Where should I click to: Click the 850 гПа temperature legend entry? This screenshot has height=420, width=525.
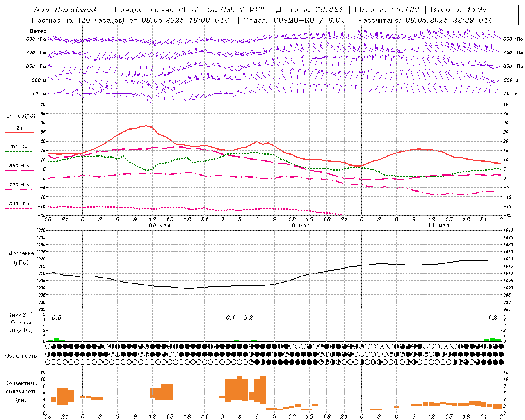19,166
